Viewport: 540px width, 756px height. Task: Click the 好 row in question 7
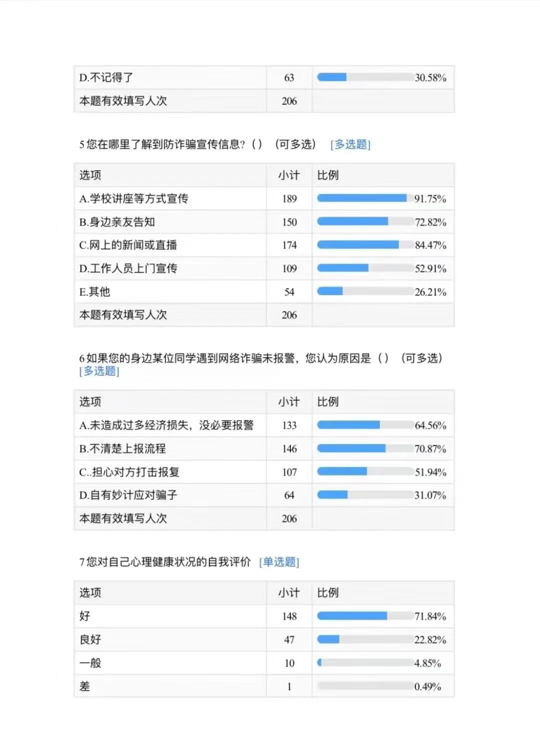264,616
